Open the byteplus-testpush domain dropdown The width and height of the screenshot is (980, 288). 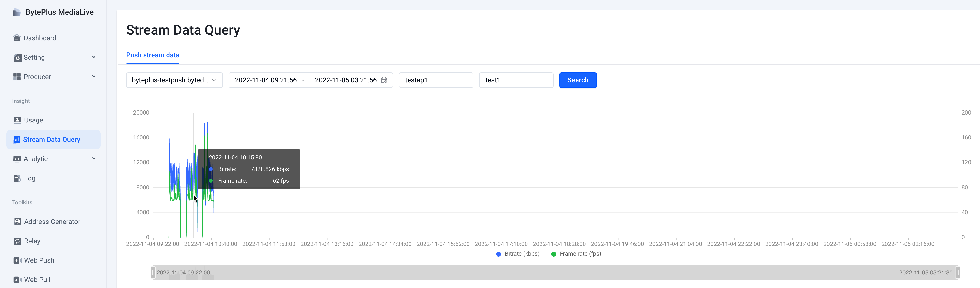coord(174,80)
